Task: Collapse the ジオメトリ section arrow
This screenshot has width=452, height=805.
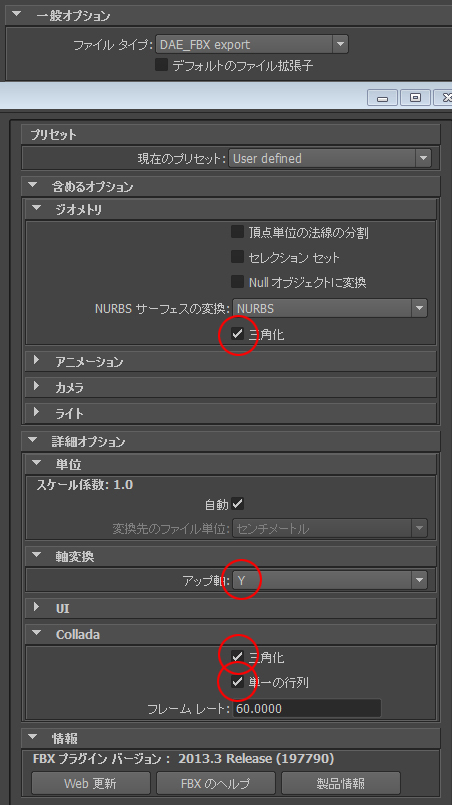Action: tap(36, 208)
